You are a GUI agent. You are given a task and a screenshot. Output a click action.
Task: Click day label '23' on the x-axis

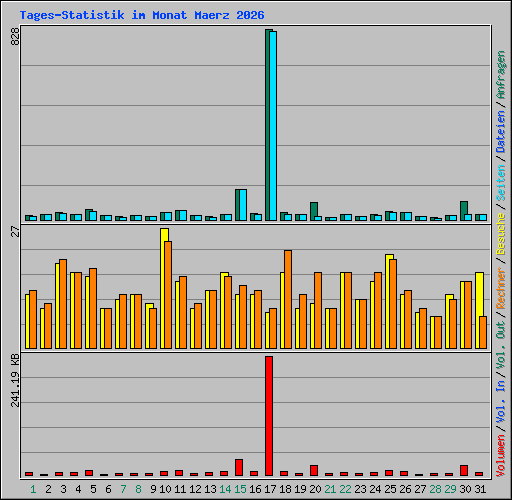point(360,489)
